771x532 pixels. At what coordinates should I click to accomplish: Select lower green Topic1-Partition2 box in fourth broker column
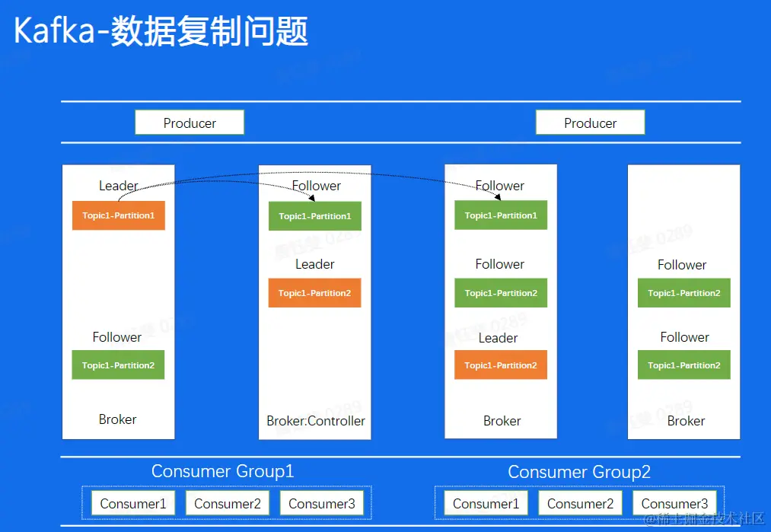(x=684, y=365)
